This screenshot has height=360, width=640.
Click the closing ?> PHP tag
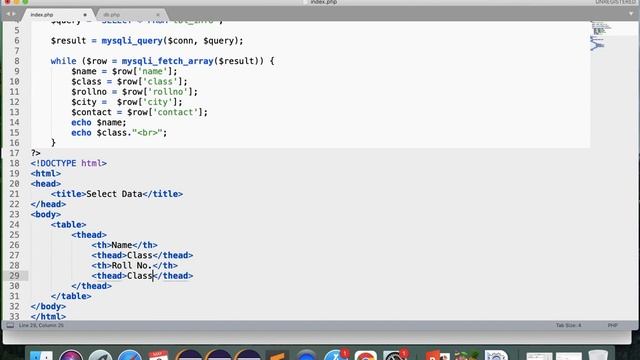tap(36, 153)
